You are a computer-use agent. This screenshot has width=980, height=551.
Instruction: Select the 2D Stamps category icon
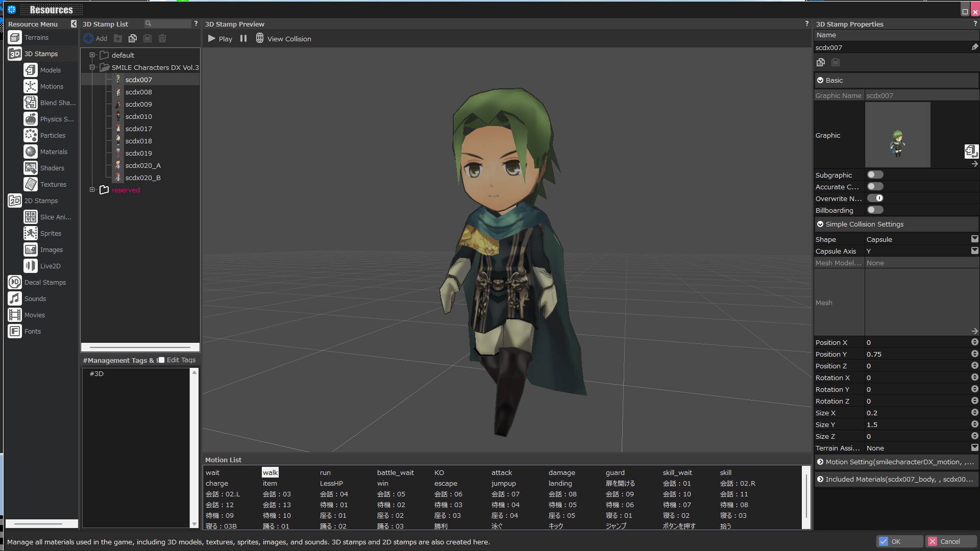click(15, 201)
